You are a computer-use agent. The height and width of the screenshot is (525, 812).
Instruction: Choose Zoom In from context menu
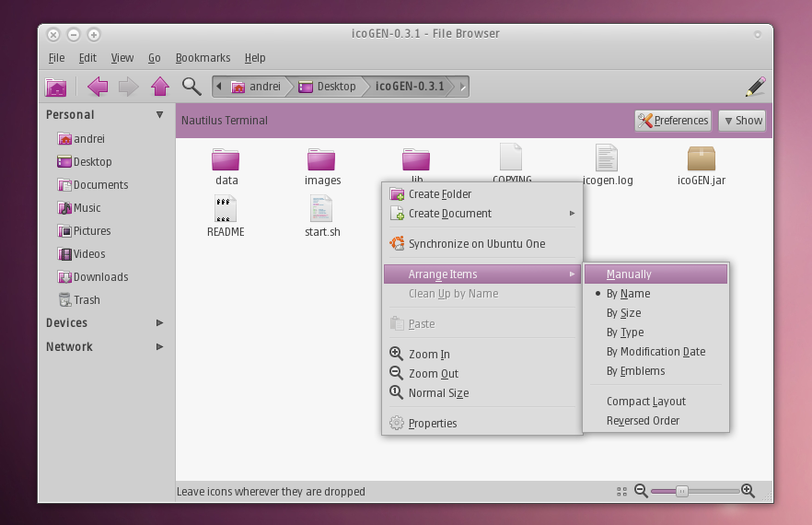482,354
